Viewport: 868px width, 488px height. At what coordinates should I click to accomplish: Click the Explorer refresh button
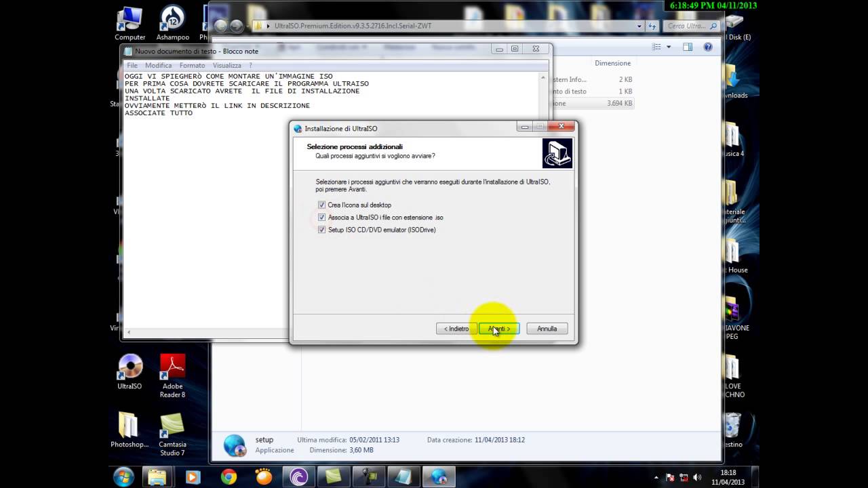click(x=652, y=26)
